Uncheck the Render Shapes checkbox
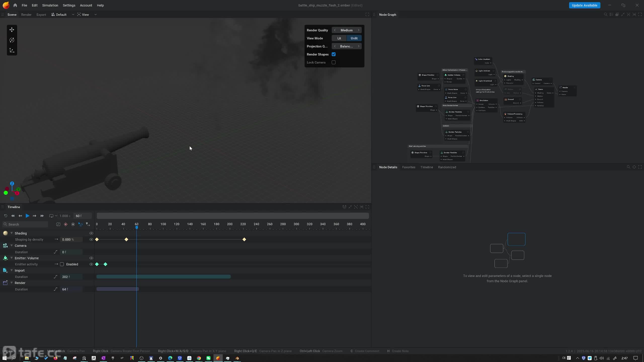 (334, 54)
